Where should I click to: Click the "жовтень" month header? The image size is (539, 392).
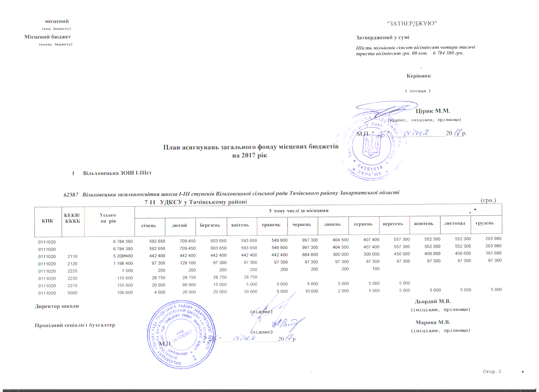click(423, 224)
